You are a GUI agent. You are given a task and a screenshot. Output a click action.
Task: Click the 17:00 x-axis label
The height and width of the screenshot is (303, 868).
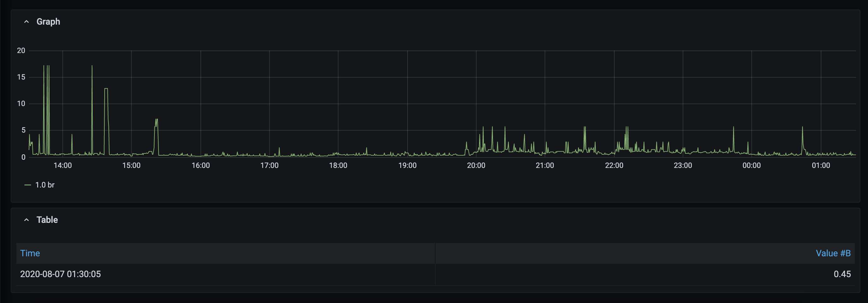[269, 165]
